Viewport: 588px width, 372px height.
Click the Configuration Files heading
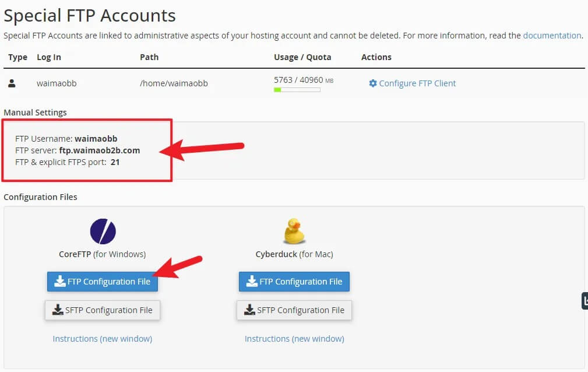[x=40, y=197]
